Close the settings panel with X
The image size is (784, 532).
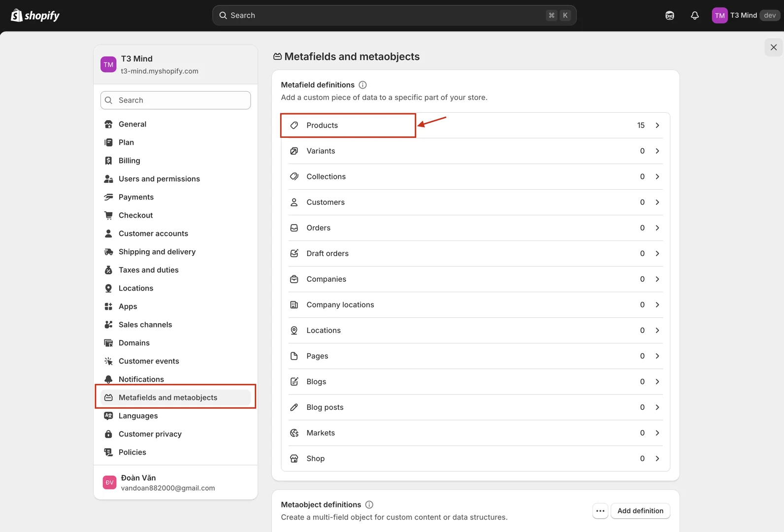coord(774,47)
